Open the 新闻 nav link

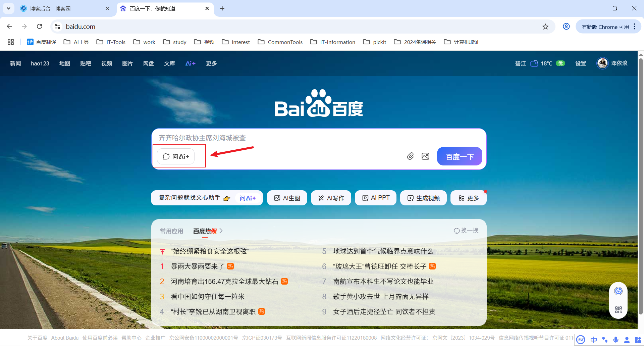click(15, 63)
